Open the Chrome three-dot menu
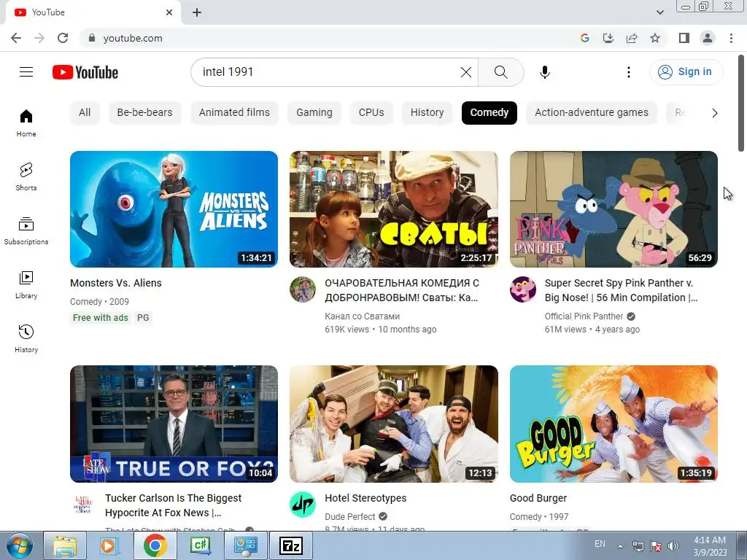 tap(731, 38)
